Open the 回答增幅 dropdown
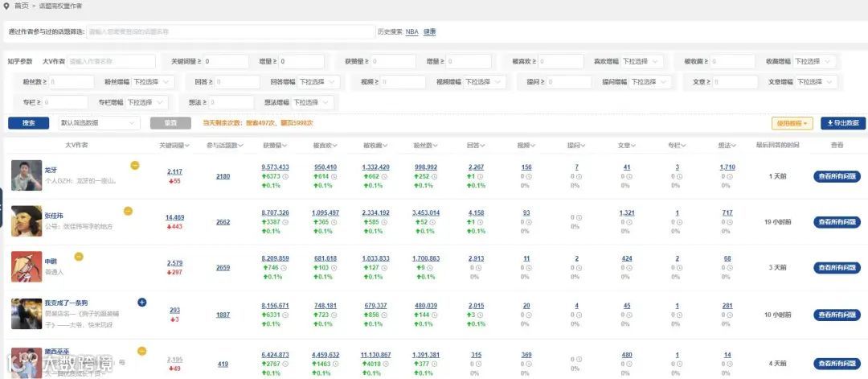The height and width of the screenshot is (379, 868). pyautogui.click(x=319, y=82)
